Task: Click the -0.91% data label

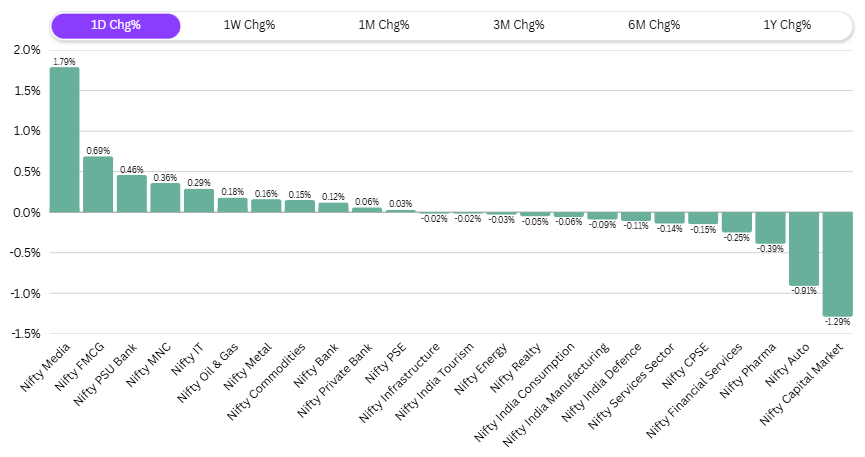Action: click(x=803, y=291)
